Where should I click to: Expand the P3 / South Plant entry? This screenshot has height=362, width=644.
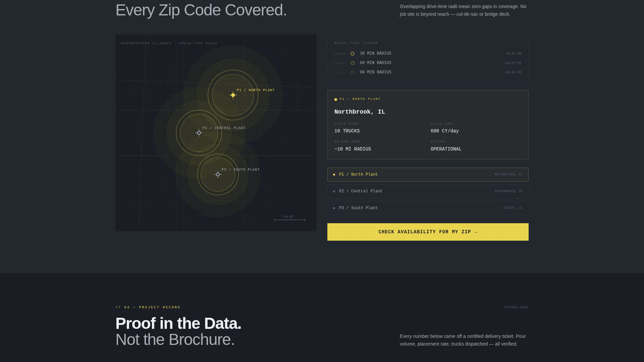click(428, 208)
